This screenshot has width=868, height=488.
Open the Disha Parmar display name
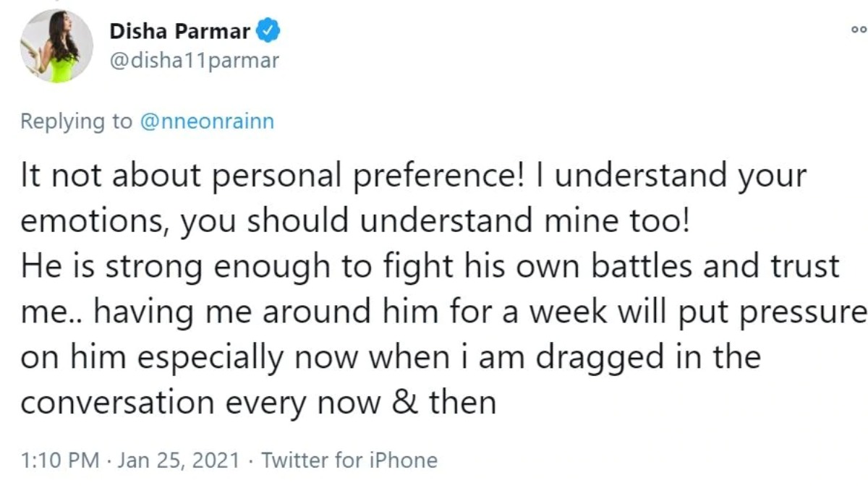click(x=180, y=32)
